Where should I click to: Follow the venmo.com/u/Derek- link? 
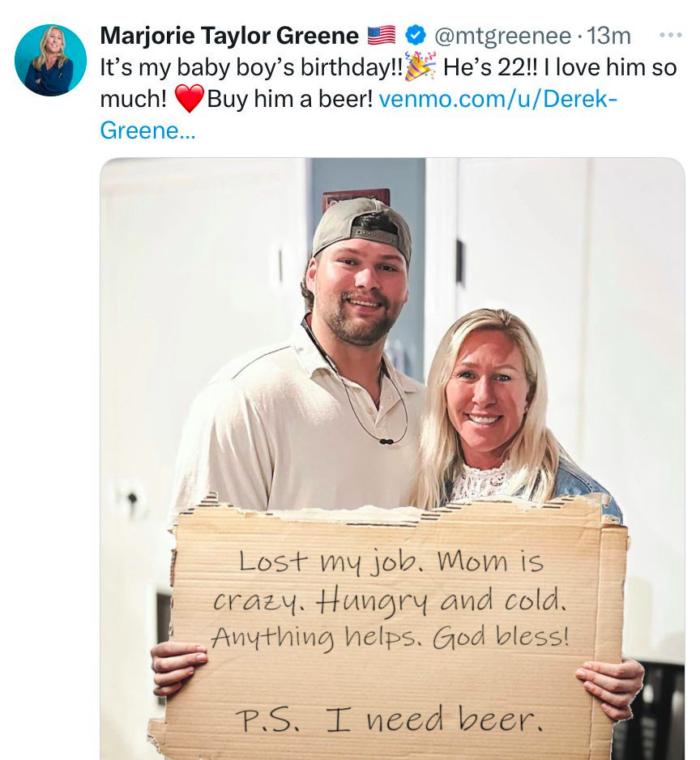point(497,99)
